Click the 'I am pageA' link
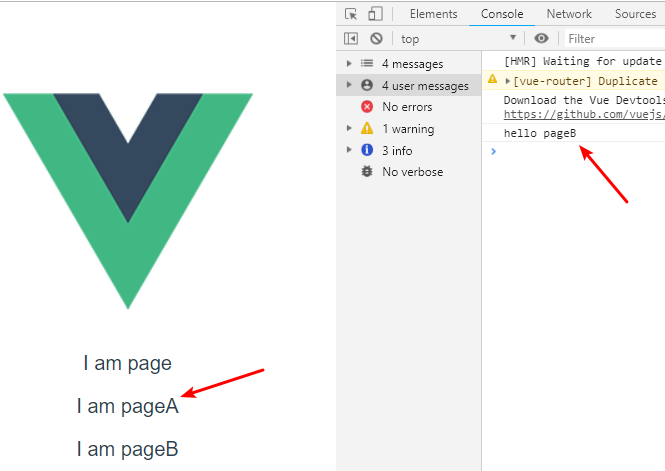The height and width of the screenshot is (471, 665). click(x=128, y=406)
